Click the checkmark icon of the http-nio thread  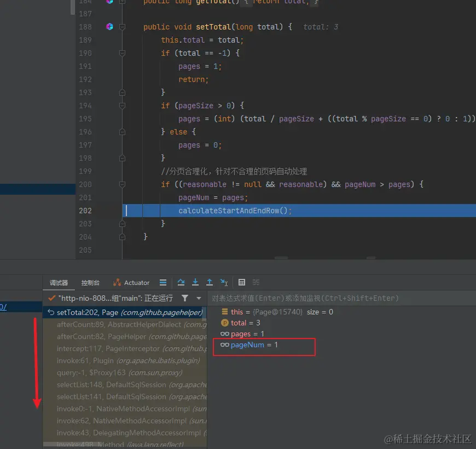click(x=52, y=298)
